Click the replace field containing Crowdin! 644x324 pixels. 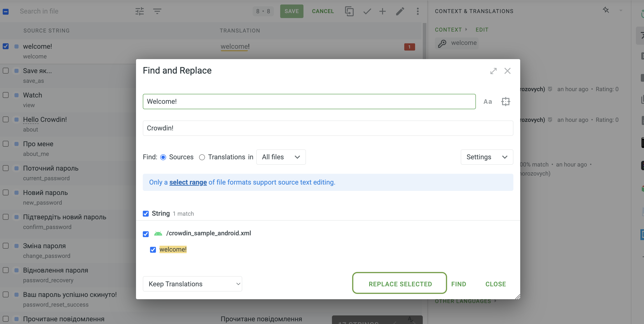[x=328, y=128]
